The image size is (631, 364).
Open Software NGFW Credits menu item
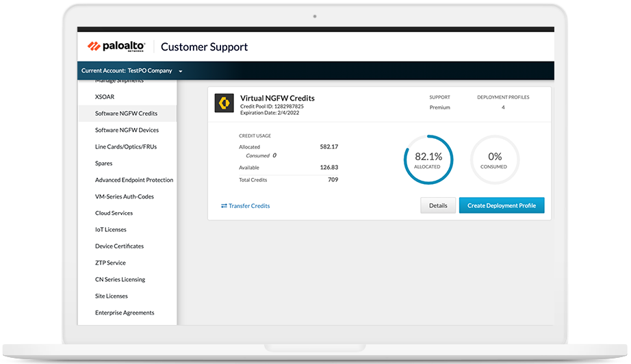(126, 114)
